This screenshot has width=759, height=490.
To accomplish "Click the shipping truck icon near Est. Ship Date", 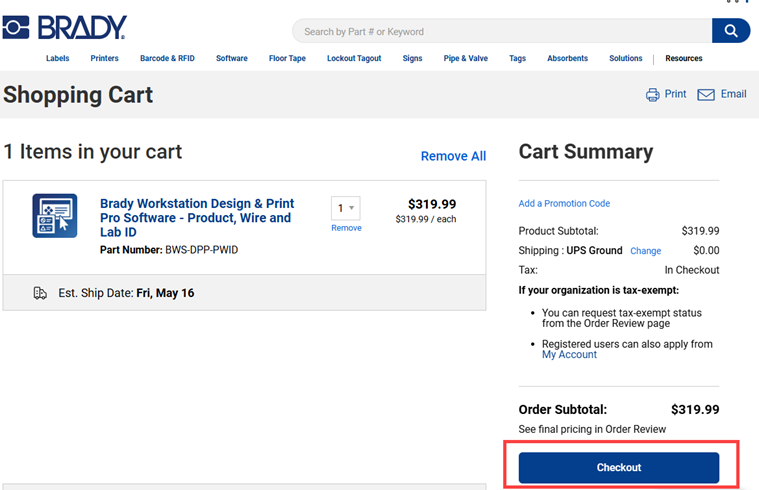I will (40, 293).
